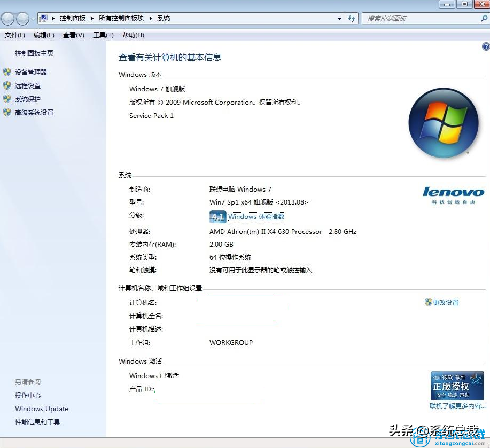Click the Service Pack 1 text
The image size is (490, 448).
tap(151, 116)
